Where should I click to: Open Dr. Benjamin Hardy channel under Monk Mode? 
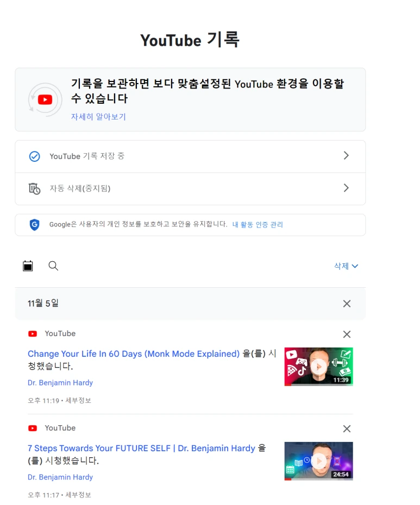coord(60,383)
